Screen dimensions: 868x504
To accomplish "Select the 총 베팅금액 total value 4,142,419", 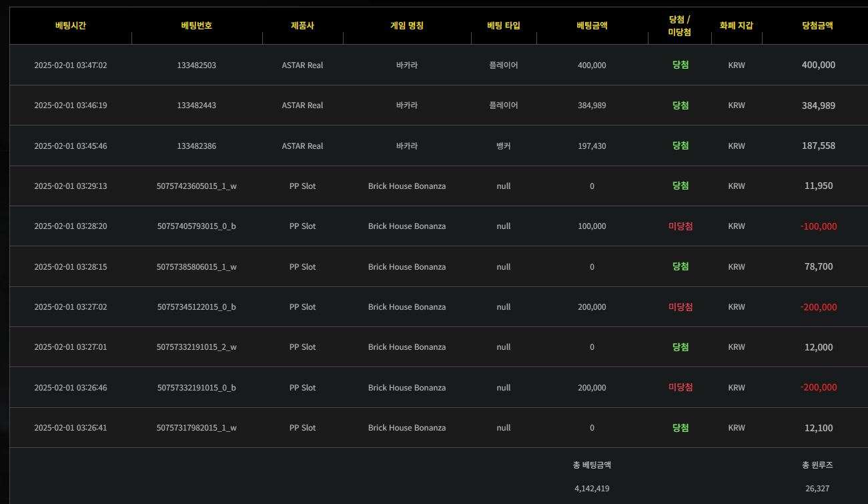I will tap(592, 489).
